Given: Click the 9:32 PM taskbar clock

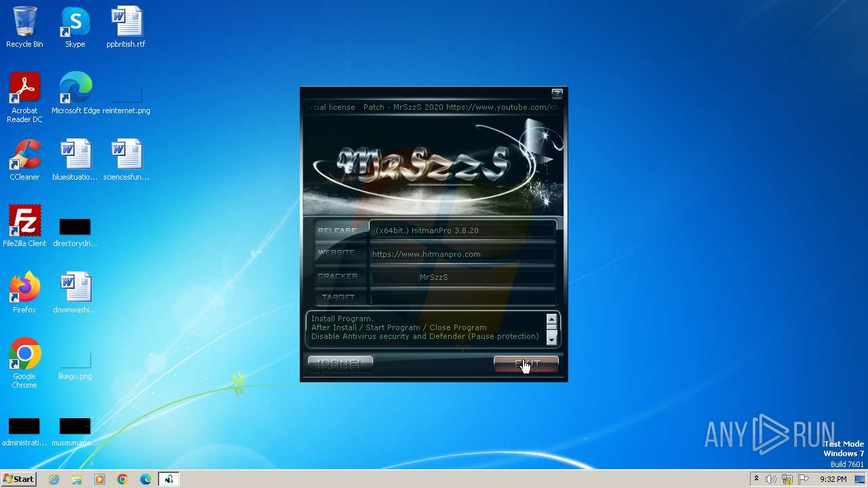Looking at the screenshot, I should (x=833, y=479).
